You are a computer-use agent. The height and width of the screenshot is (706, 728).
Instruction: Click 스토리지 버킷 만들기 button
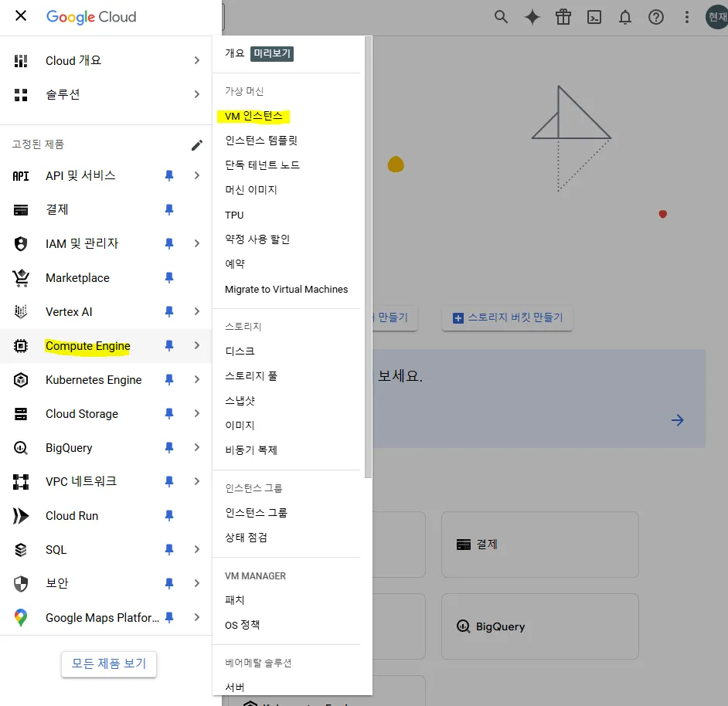[x=507, y=317]
